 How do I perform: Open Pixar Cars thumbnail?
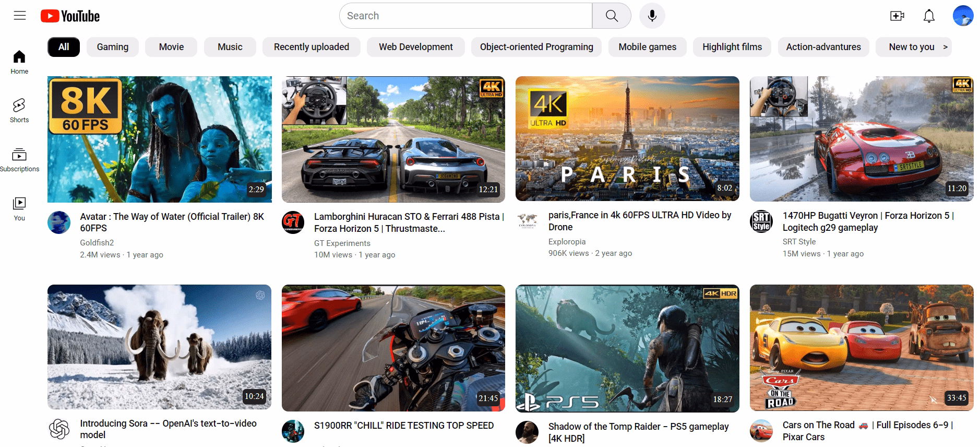pos(862,348)
